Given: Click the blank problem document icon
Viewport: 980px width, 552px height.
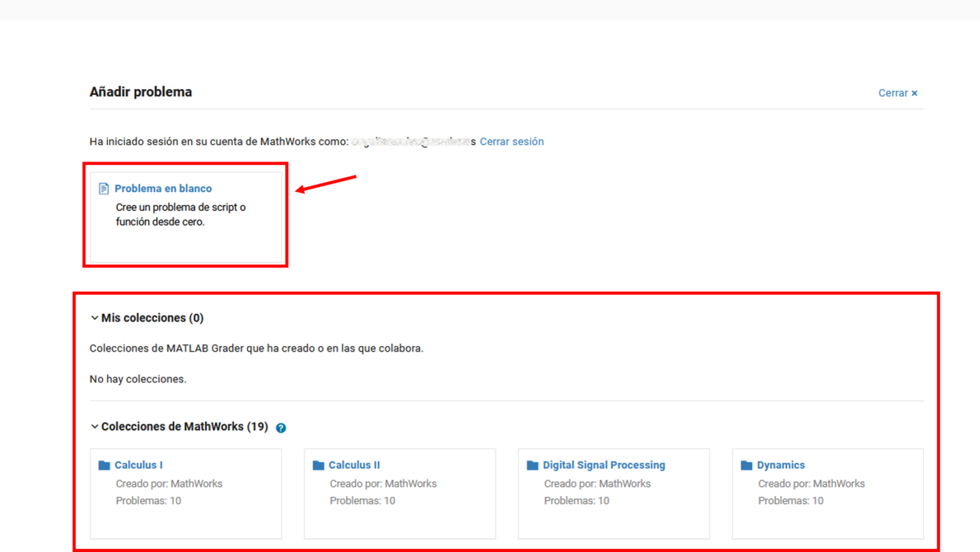Looking at the screenshot, I should (x=104, y=188).
